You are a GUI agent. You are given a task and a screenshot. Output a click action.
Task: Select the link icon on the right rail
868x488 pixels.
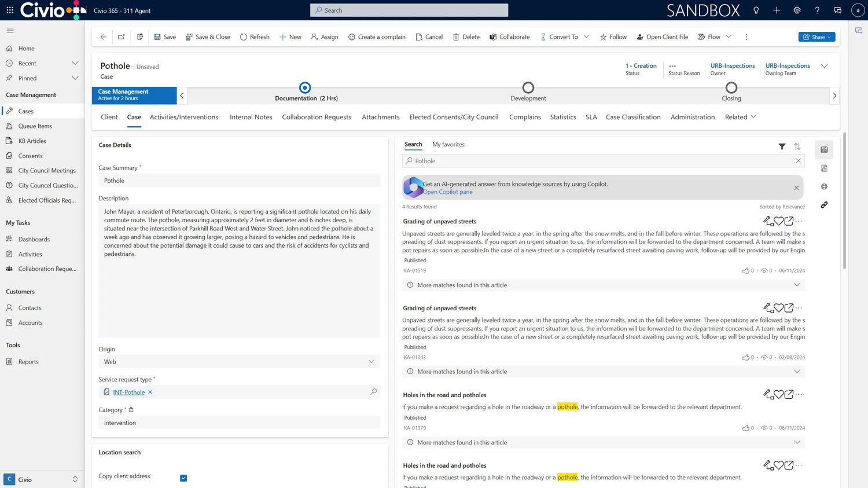pos(824,204)
